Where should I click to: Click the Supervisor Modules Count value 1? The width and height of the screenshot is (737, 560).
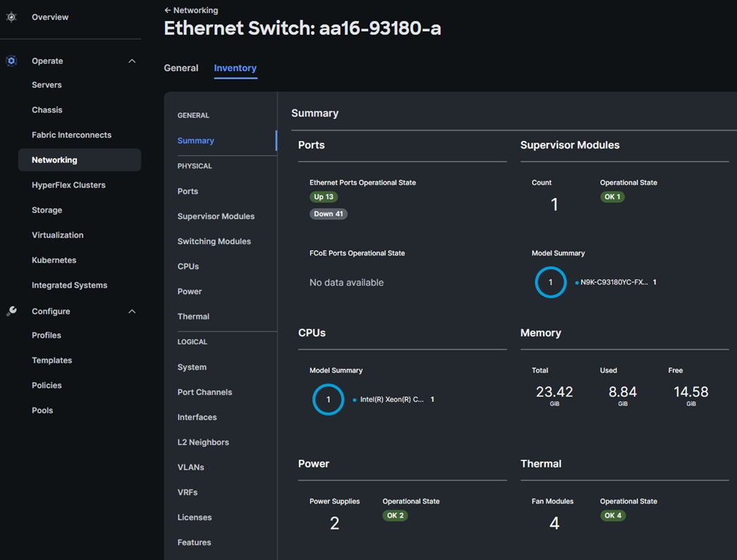tap(554, 205)
